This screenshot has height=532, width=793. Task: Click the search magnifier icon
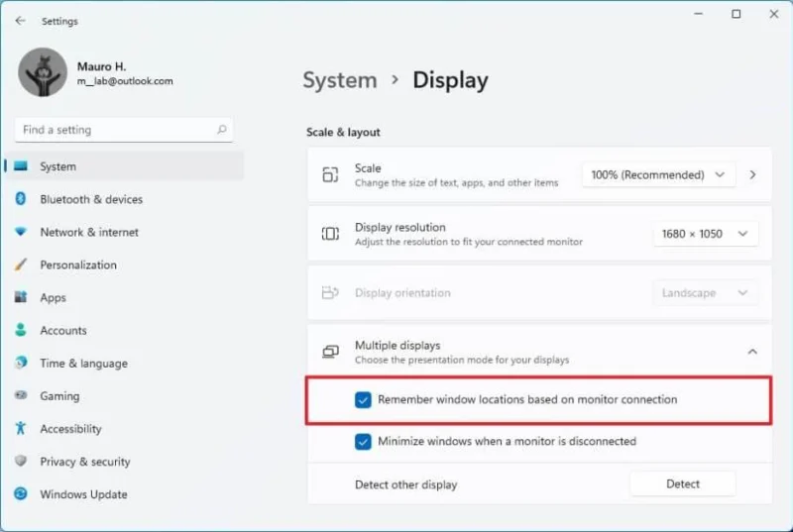tap(221, 130)
